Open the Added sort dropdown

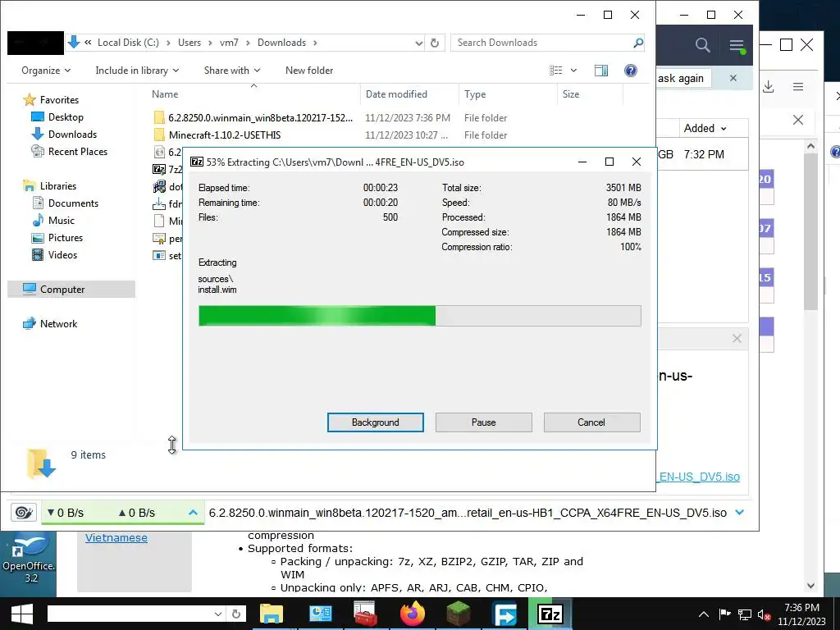(x=705, y=128)
